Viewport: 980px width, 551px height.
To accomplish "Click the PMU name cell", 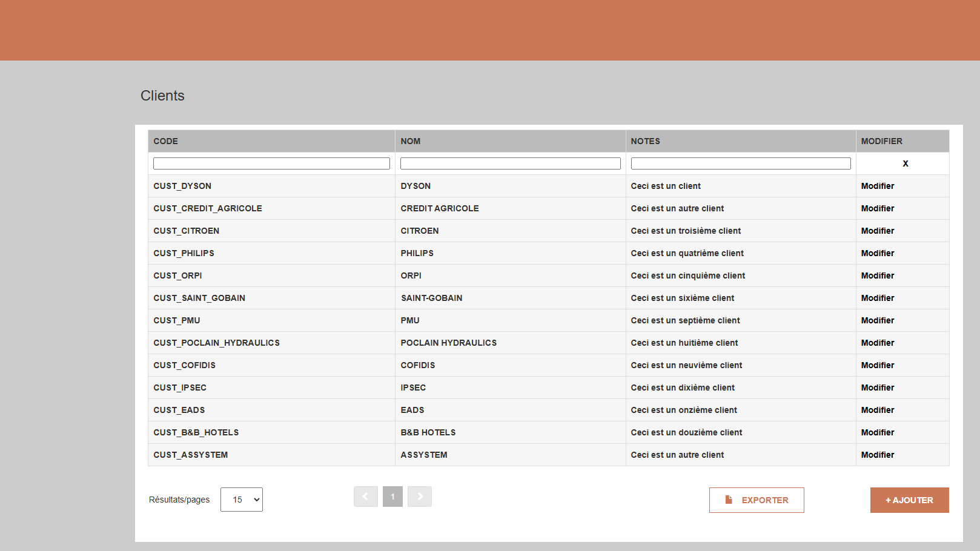I will (511, 320).
